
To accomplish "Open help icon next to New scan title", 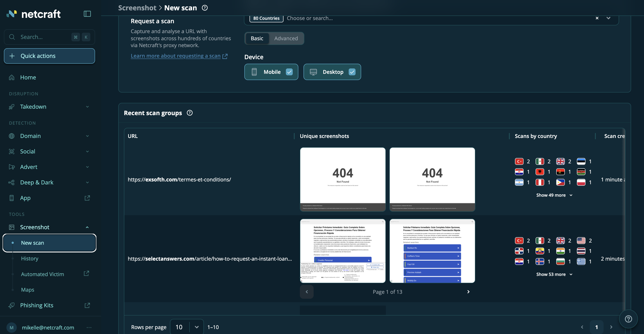I will [205, 8].
